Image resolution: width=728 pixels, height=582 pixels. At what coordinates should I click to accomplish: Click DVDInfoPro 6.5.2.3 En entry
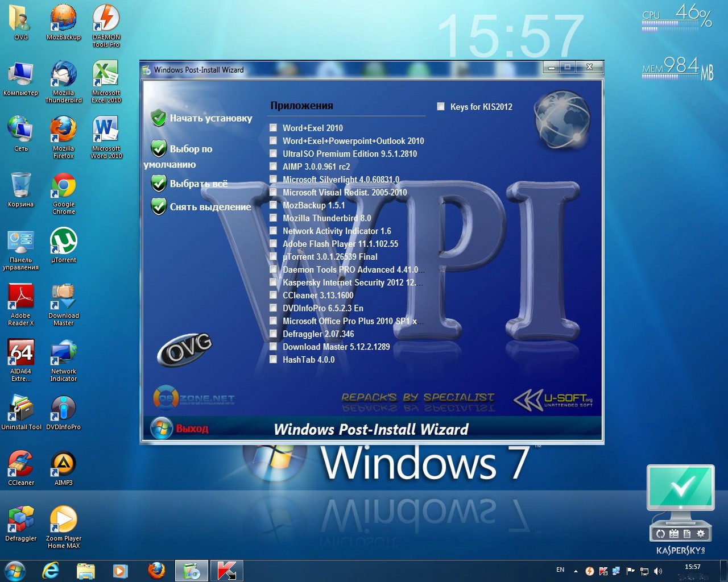tap(323, 308)
